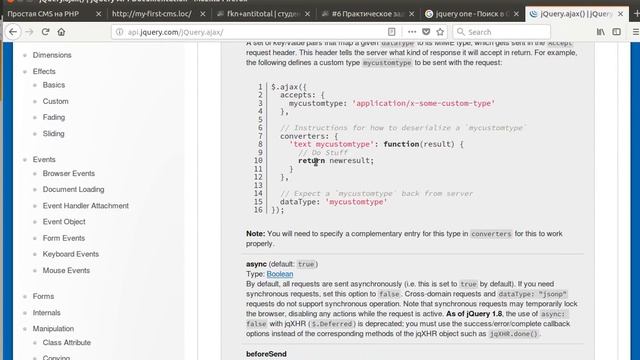Switch to 'fkn+antitotal' tab
Viewport: 640px width, 360px height.
[263, 14]
